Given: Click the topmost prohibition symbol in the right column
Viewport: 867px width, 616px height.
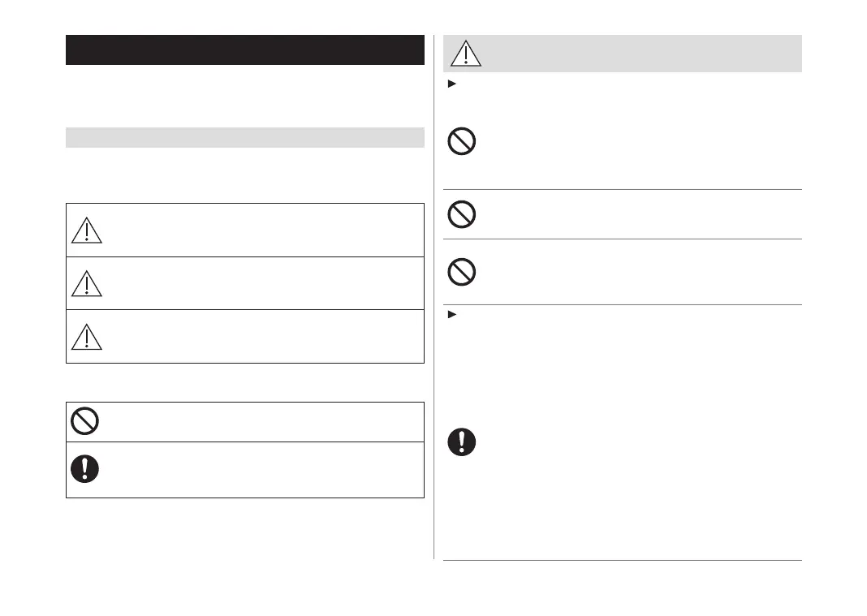Looking at the screenshot, I should [462, 142].
